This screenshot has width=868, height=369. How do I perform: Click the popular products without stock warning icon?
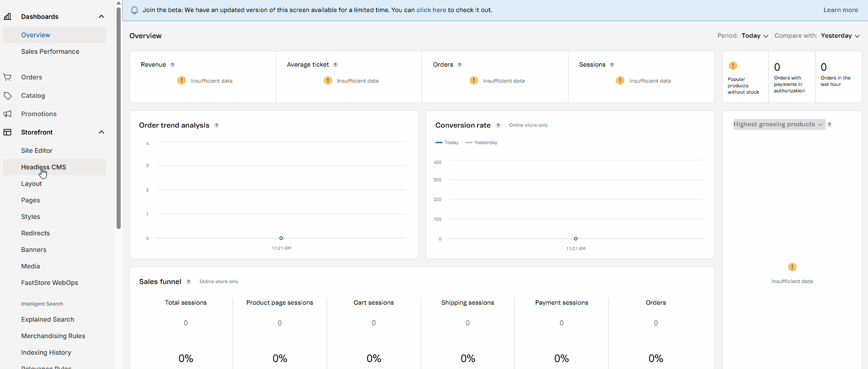733,66
